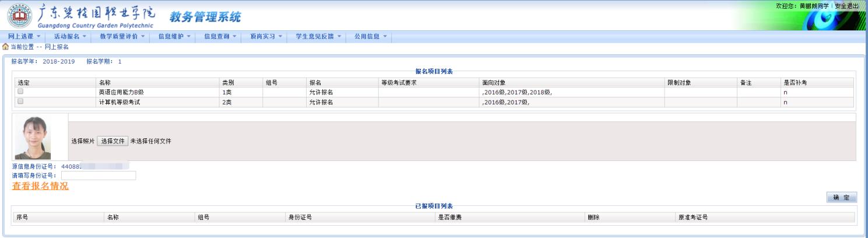Screen dimensions: 868x238
Task: Click the 黄鹏朗同学 welcome user name
Action: tap(814, 5)
